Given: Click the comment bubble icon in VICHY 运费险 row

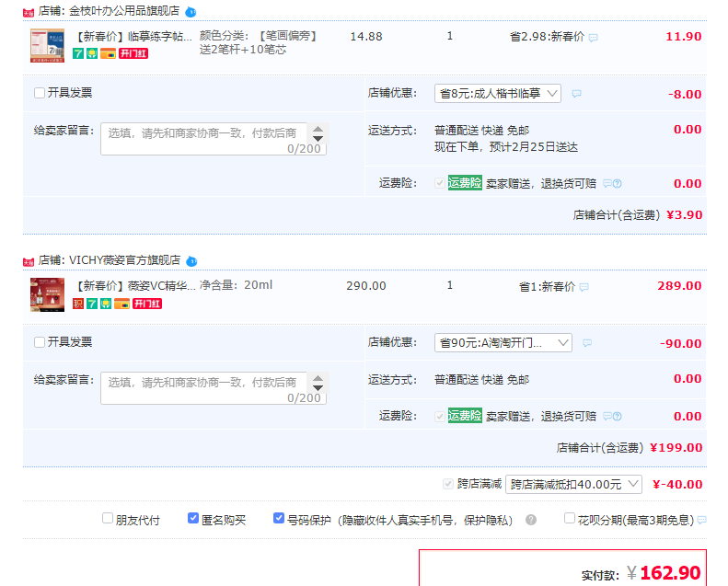Looking at the screenshot, I should click(607, 416).
